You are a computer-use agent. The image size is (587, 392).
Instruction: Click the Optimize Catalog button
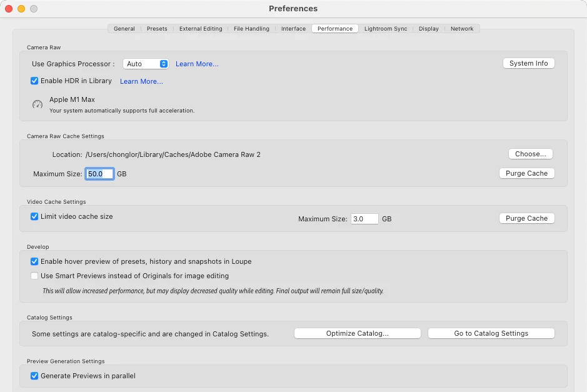[357, 333]
